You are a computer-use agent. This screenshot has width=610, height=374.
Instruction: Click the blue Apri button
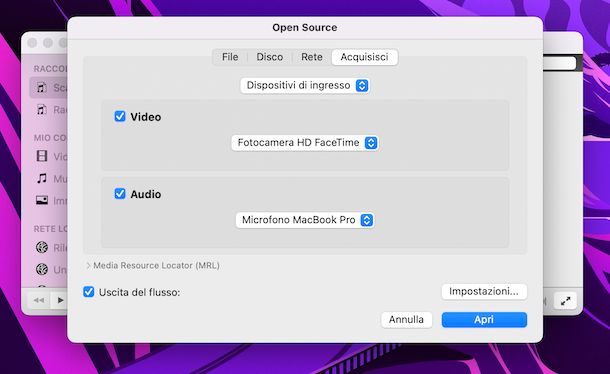484,320
